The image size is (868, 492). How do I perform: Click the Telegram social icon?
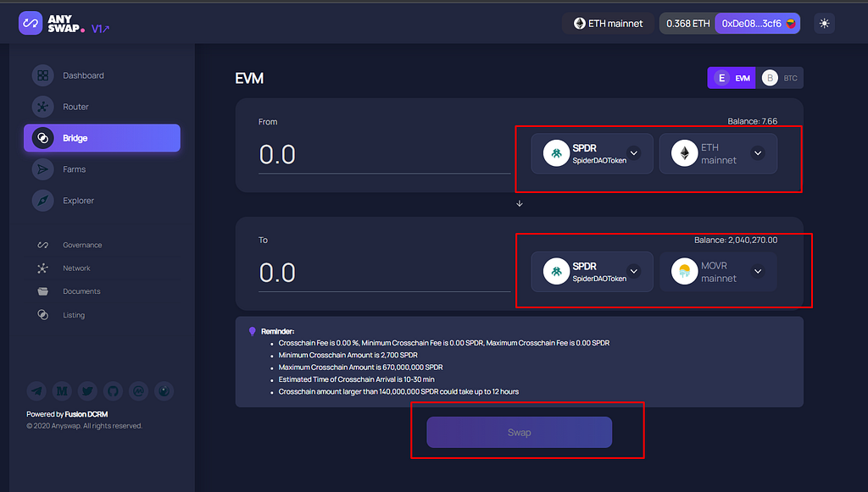[36, 391]
